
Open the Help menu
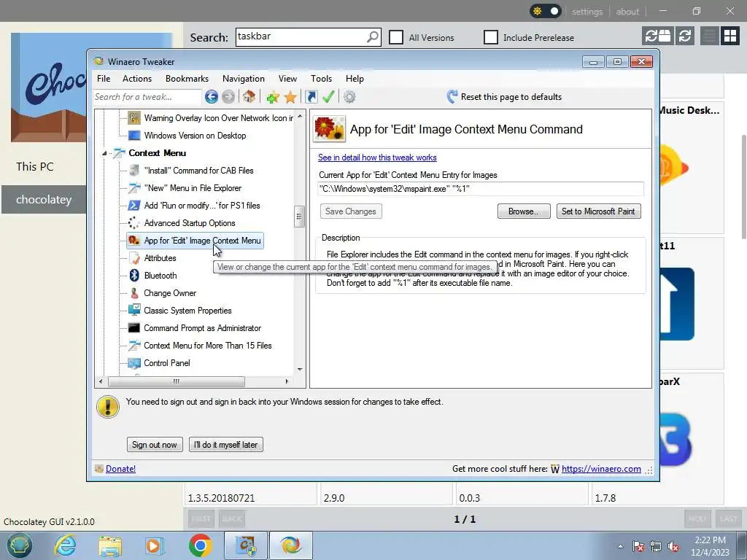point(355,79)
